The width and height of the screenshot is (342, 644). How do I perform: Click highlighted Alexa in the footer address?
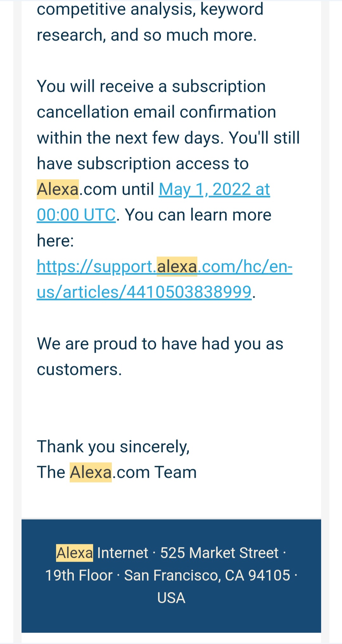tap(74, 553)
